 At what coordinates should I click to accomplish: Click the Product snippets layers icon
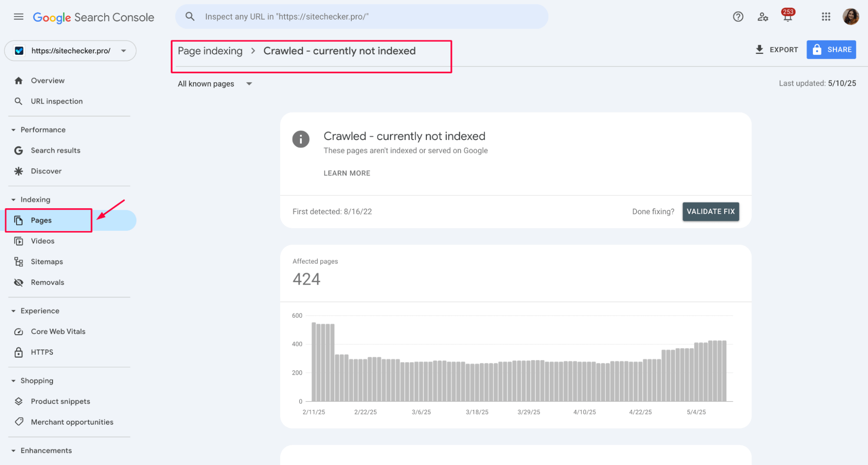18,401
